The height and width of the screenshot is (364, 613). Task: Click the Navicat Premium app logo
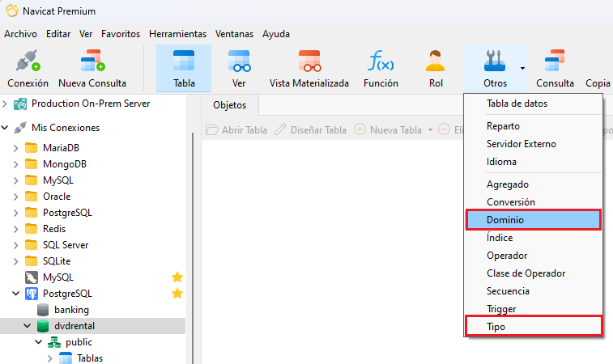[11, 11]
